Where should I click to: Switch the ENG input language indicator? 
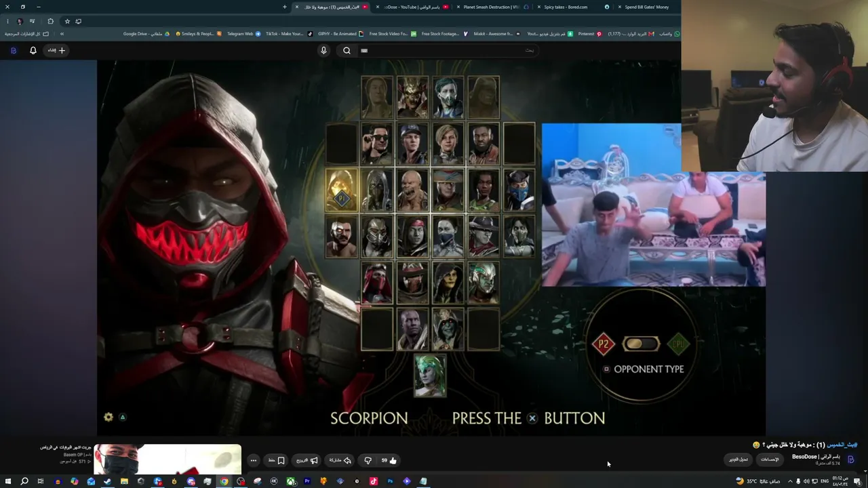[825, 481]
